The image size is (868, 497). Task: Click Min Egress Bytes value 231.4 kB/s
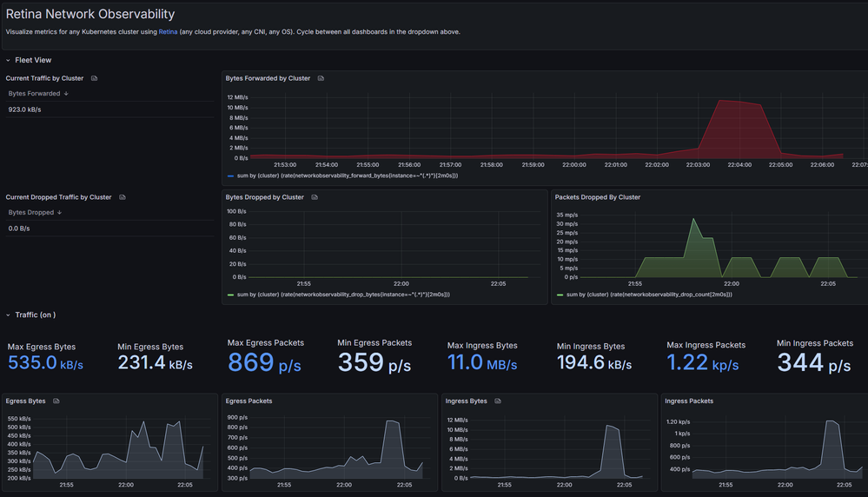(155, 363)
